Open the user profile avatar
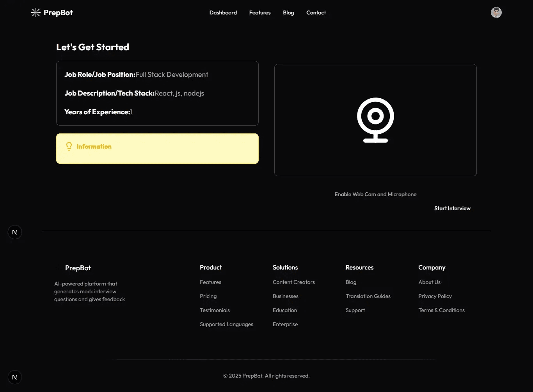The image size is (533, 392). coord(496,12)
